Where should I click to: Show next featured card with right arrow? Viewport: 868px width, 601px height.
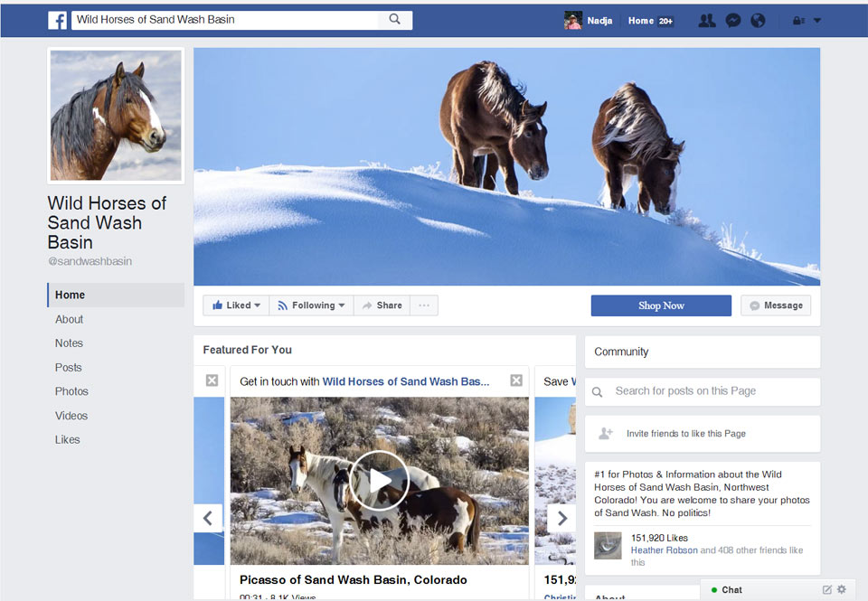(x=561, y=518)
